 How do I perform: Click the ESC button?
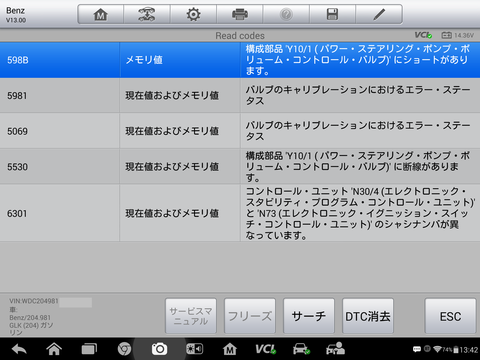[450, 316]
